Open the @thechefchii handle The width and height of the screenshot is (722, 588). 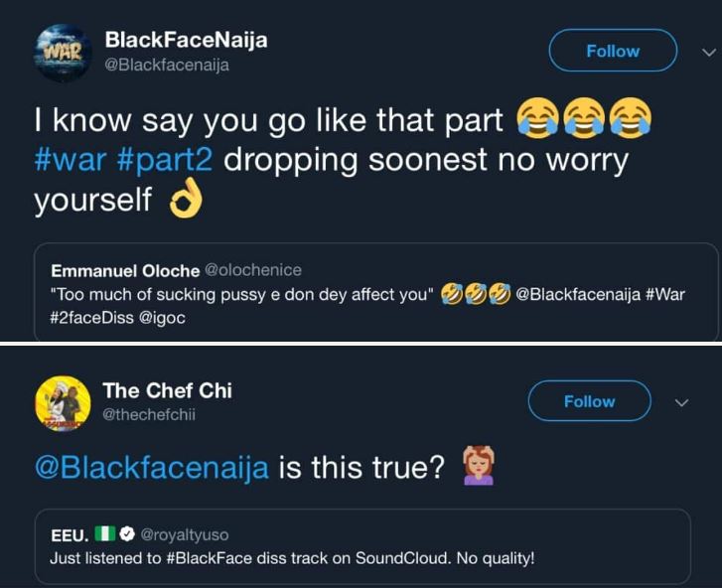pyautogui.click(x=149, y=415)
